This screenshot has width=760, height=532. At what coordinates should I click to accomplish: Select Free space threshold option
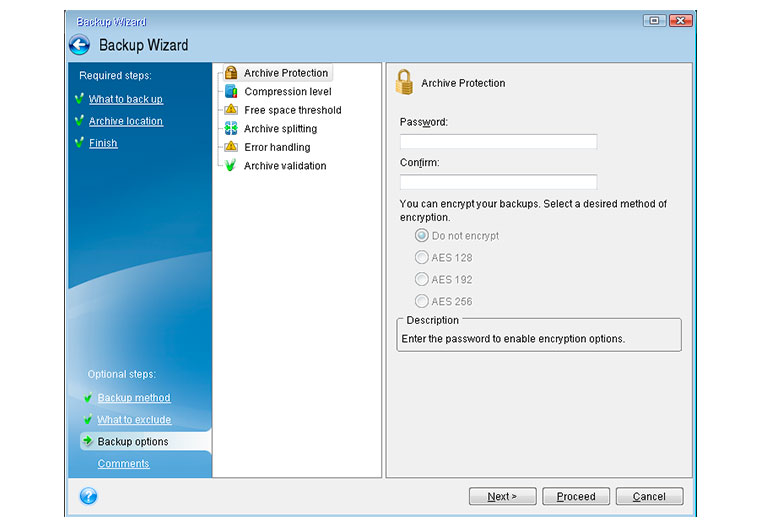pyautogui.click(x=293, y=110)
